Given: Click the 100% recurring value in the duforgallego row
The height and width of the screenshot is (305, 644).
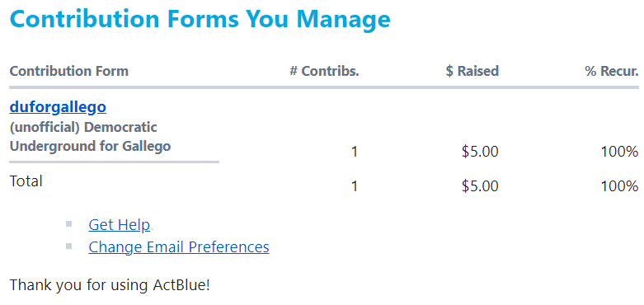Looking at the screenshot, I should point(620,152).
